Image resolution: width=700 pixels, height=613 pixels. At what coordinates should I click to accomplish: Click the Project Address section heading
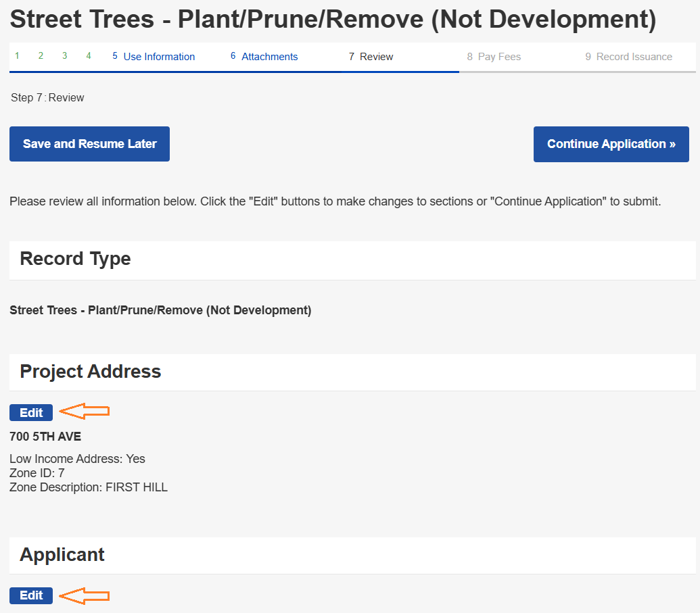[91, 372]
